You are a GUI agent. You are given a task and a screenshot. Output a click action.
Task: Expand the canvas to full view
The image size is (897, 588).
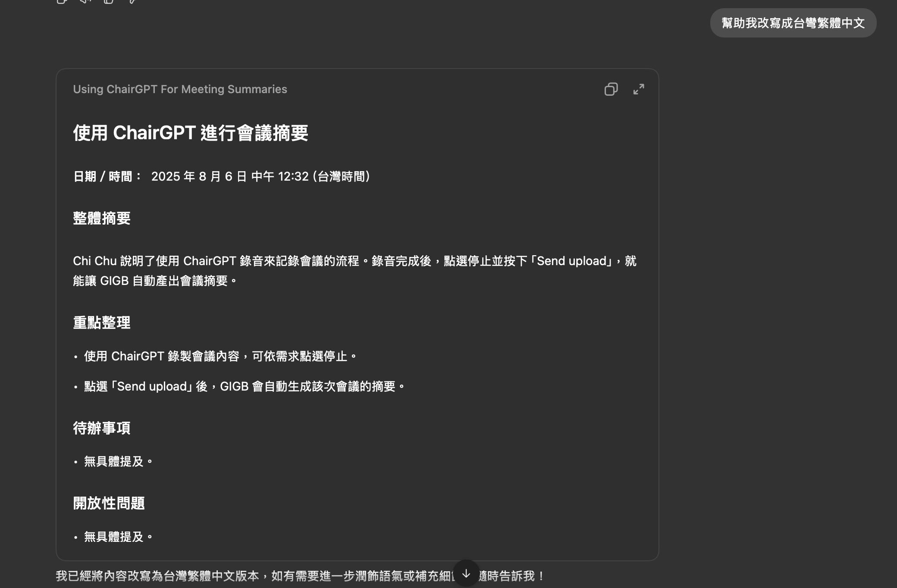click(x=639, y=89)
